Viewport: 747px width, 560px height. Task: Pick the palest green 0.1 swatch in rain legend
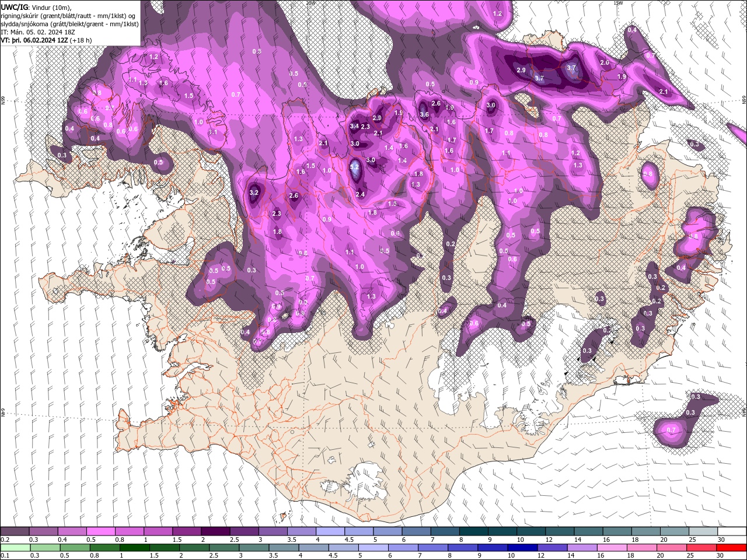[15, 548]
